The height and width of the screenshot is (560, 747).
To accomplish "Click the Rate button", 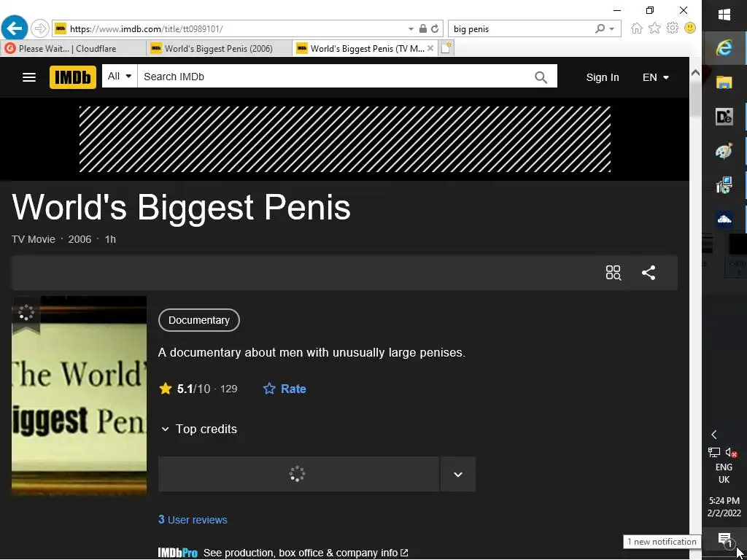I will tap(285, 389).
